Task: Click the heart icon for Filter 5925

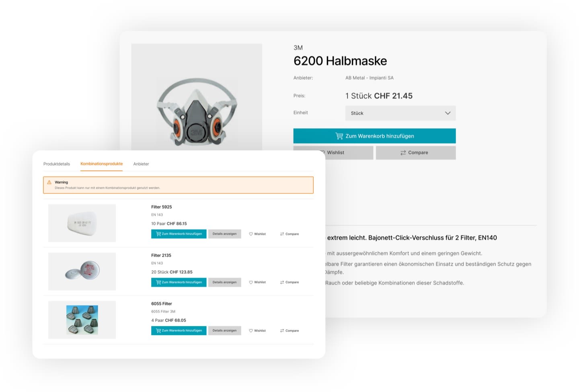Action: (x=251, y=234)
